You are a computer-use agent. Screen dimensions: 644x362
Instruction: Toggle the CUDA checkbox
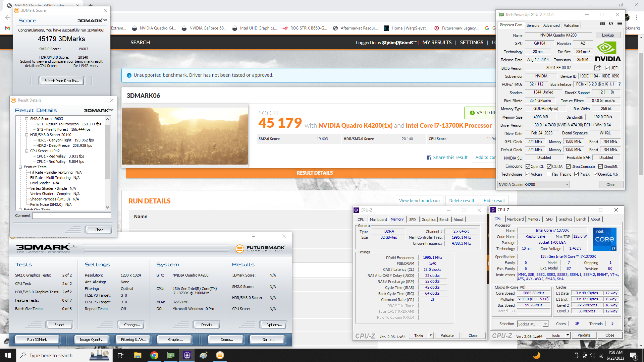coord(549,167)
